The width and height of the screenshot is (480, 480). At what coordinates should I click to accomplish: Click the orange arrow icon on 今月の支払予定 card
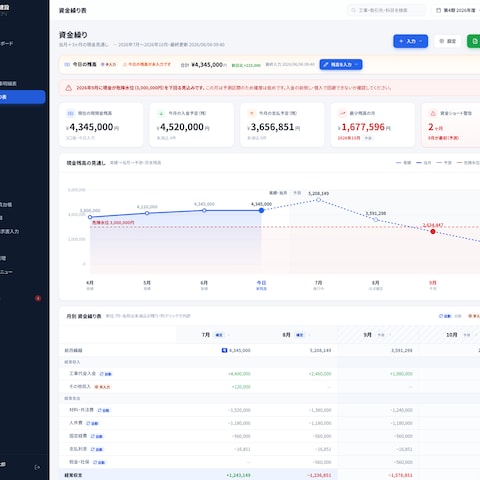point(252,113)
